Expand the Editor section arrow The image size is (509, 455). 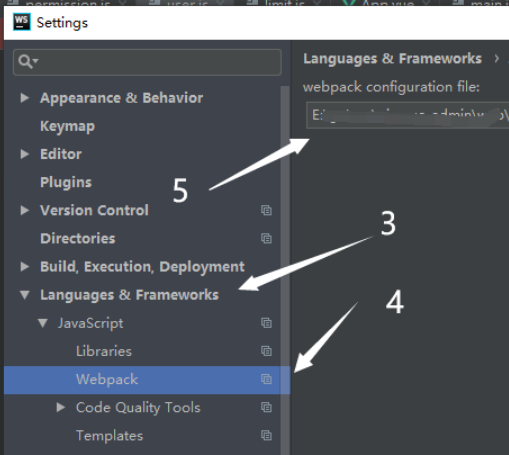coord(24,154)
